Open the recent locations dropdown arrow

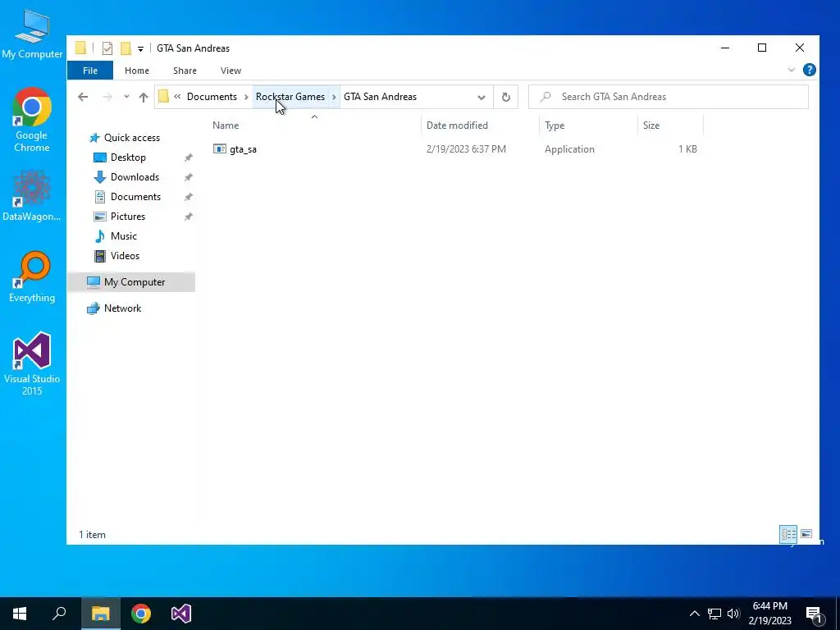(x=126, y=97)
